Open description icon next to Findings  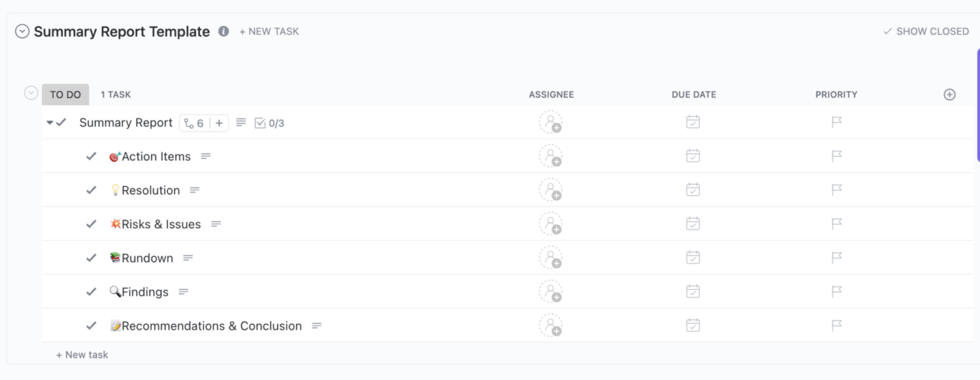pos(183,292)
